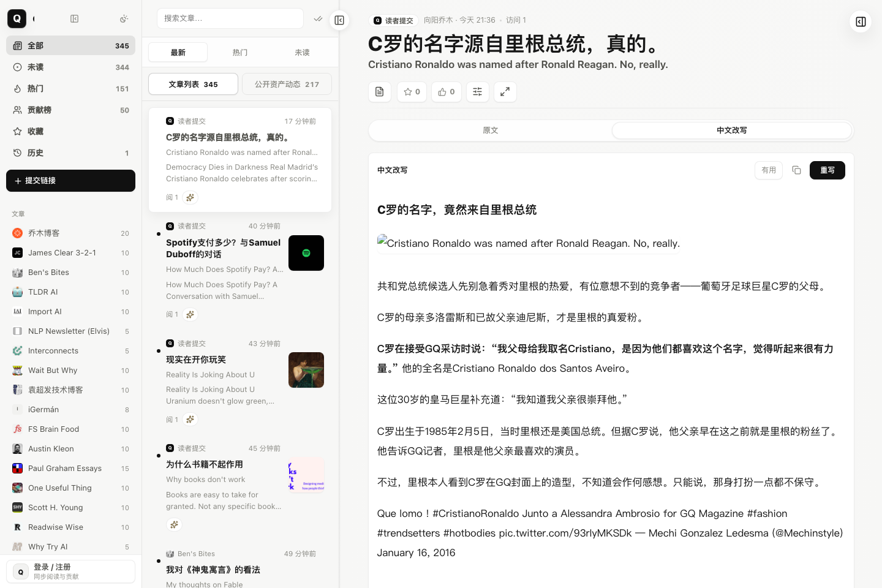Open the Ben's Bites feed
This screenshot has width=882, height=588.
click(x=70, y=273)
